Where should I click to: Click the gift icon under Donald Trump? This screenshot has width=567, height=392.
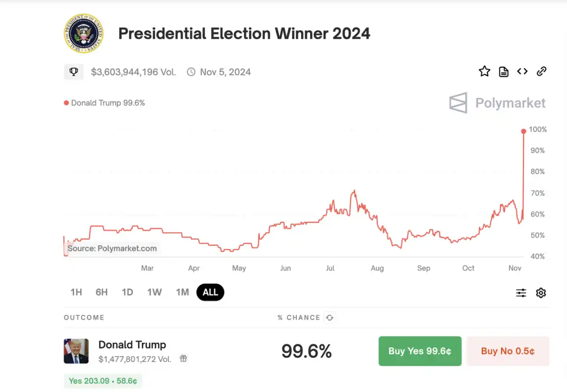tap(183, 359)
